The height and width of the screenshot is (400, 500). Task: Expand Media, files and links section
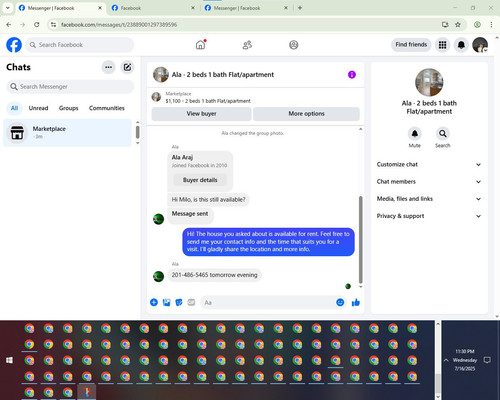pyautogui.click(x=429, y=199)
